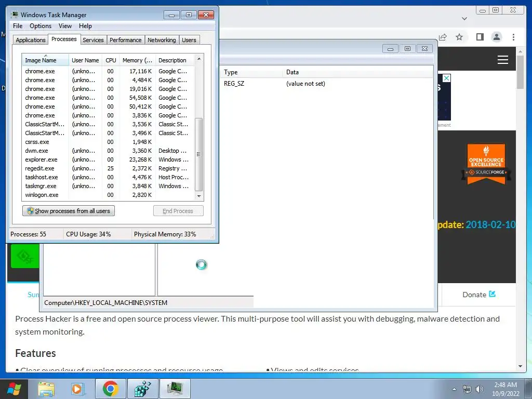Click Physical Memory 33% status bar entry

165,234
